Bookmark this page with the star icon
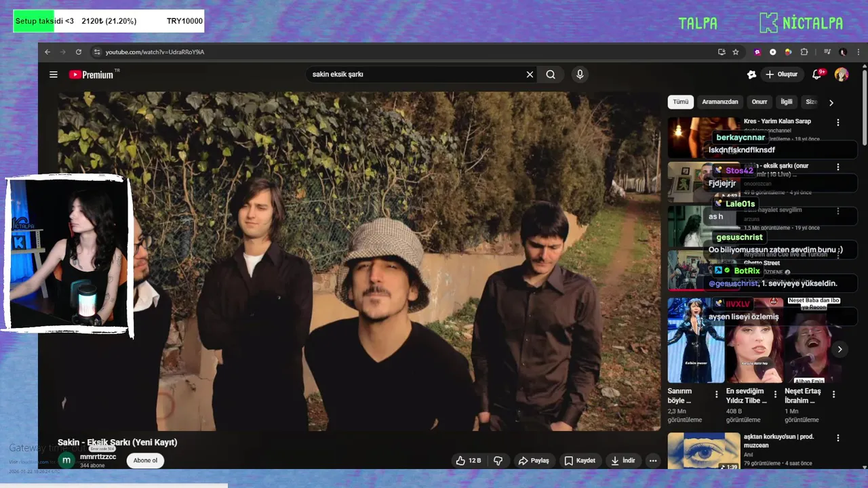This screenshot has width=868, height=488. click(735, 52)
